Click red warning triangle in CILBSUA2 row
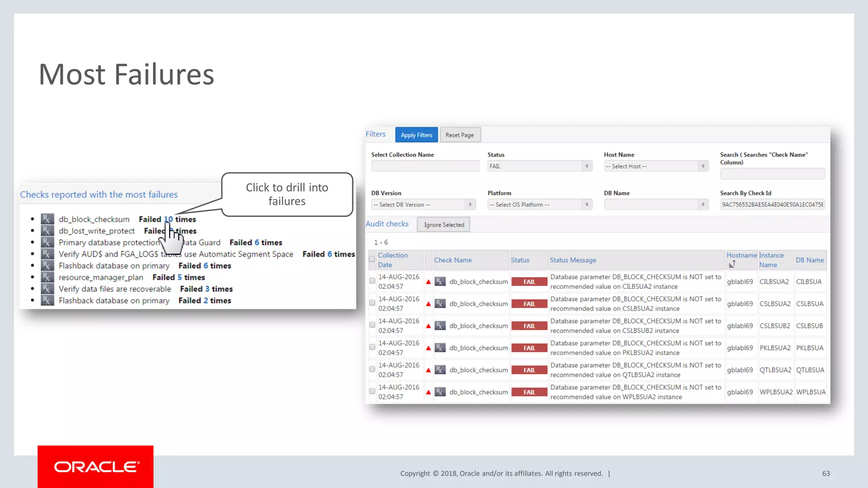 click(428, 282)
